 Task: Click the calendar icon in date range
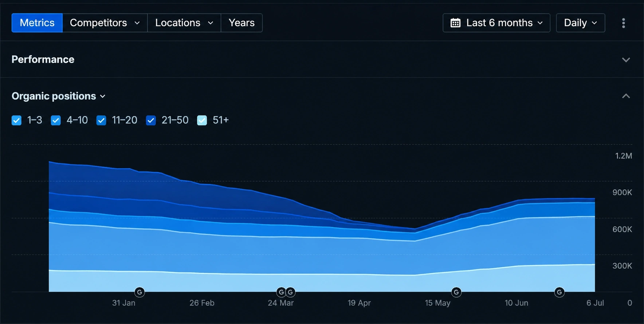coord(455,23)
